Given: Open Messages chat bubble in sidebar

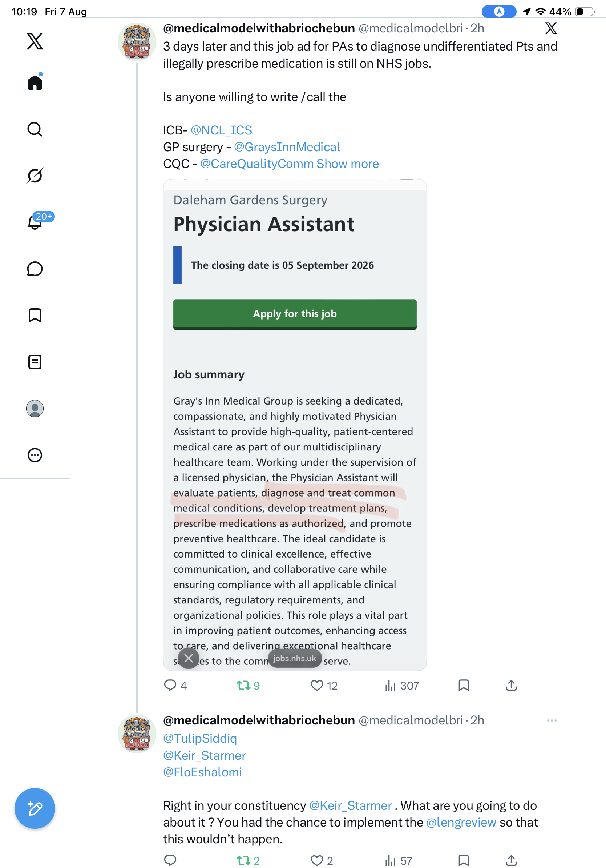Looking at the screenshot, I should [35, 269].
